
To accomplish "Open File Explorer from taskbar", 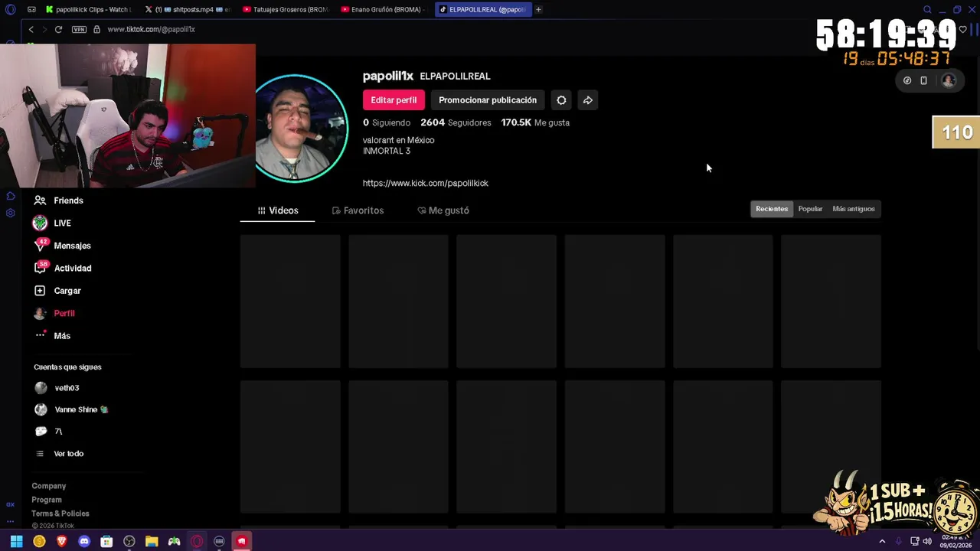I will point(152,541).
